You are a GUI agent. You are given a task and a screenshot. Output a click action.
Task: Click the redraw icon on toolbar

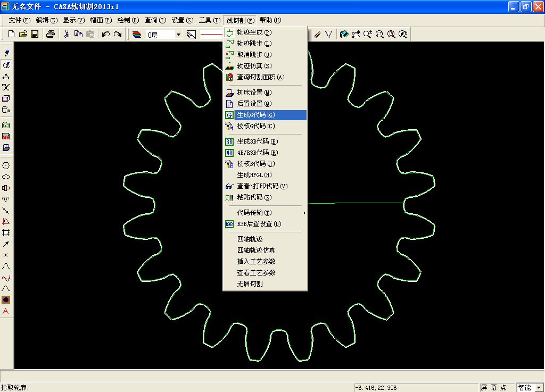click(x=344, y=34)
